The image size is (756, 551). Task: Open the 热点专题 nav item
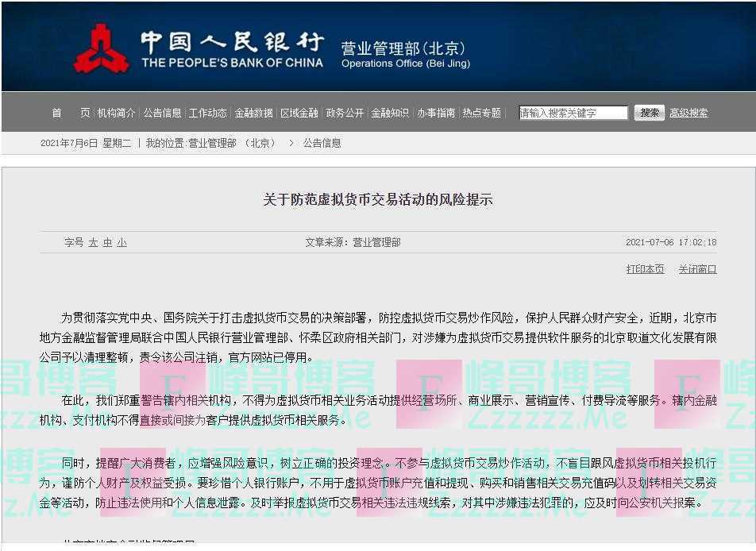point(482,113)
